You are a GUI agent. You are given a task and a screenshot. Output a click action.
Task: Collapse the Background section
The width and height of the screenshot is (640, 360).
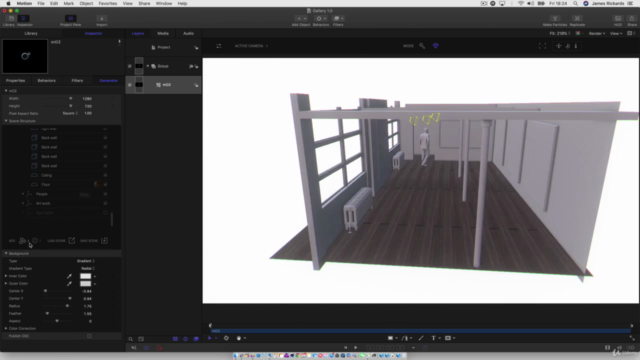coord(6,253)
